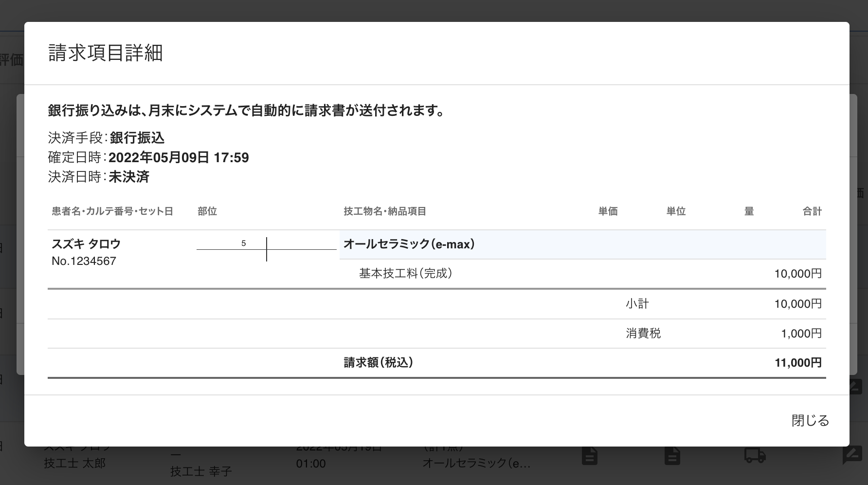Screen dimensions: 868x485
Task: Click 技工士 幸子 in the background row
Action: [x=201, y=471]
